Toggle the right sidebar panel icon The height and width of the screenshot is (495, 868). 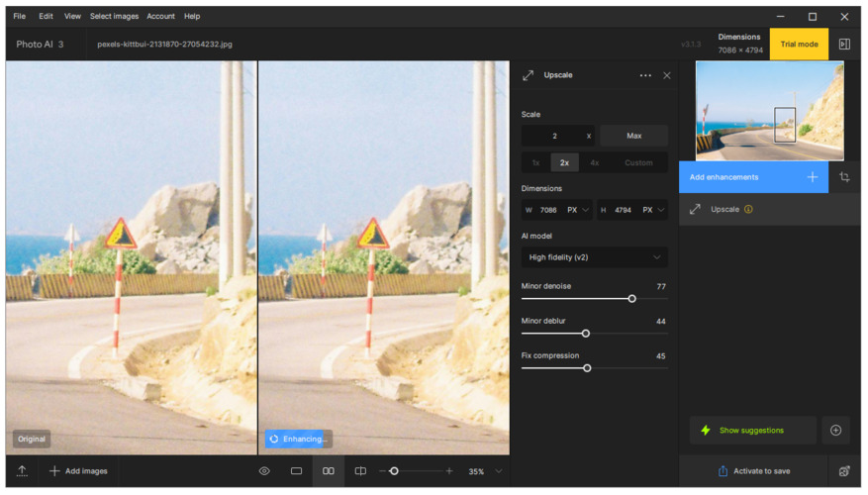point(844,45)
